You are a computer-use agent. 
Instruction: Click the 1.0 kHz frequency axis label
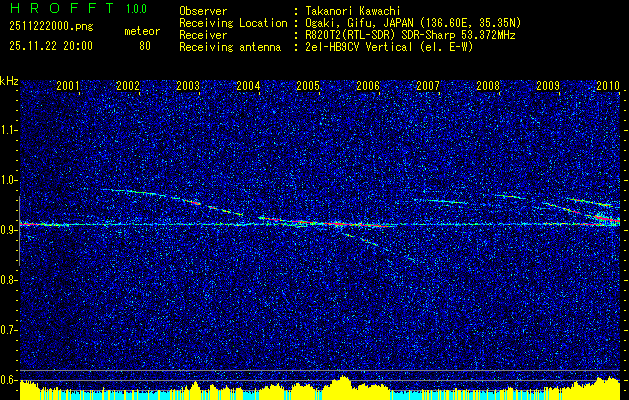tap(10, 180)
